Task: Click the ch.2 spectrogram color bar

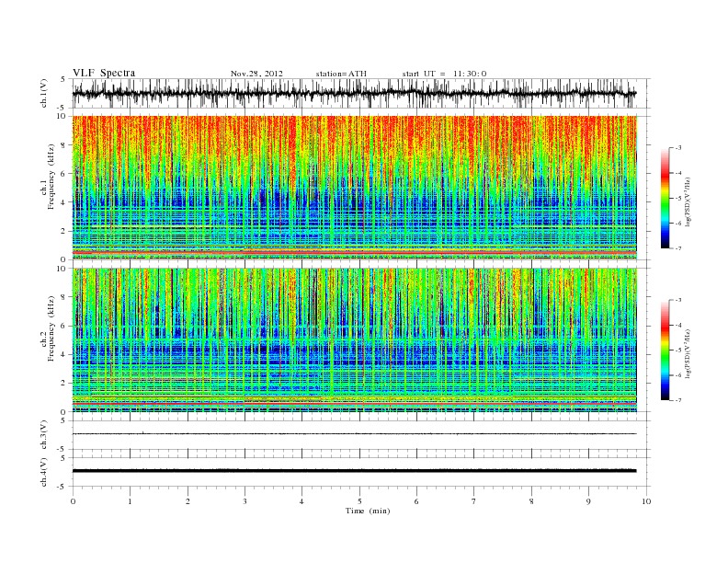Action: point(665,350)
